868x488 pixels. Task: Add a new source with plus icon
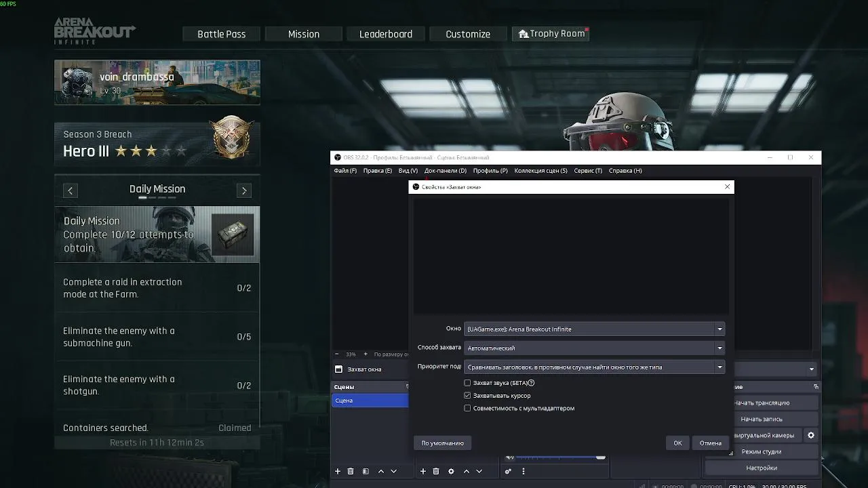click(423, 471)
